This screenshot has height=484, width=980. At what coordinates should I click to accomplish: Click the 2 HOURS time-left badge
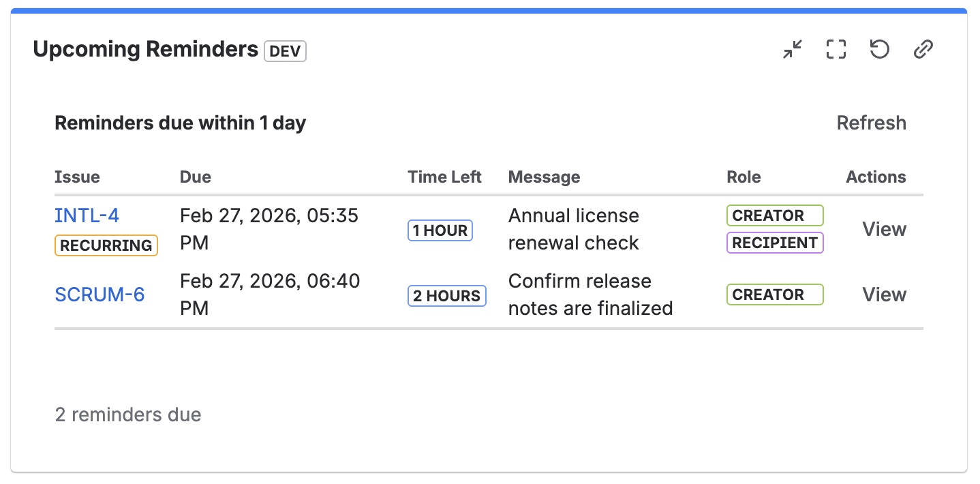click(x=447, y=296)
